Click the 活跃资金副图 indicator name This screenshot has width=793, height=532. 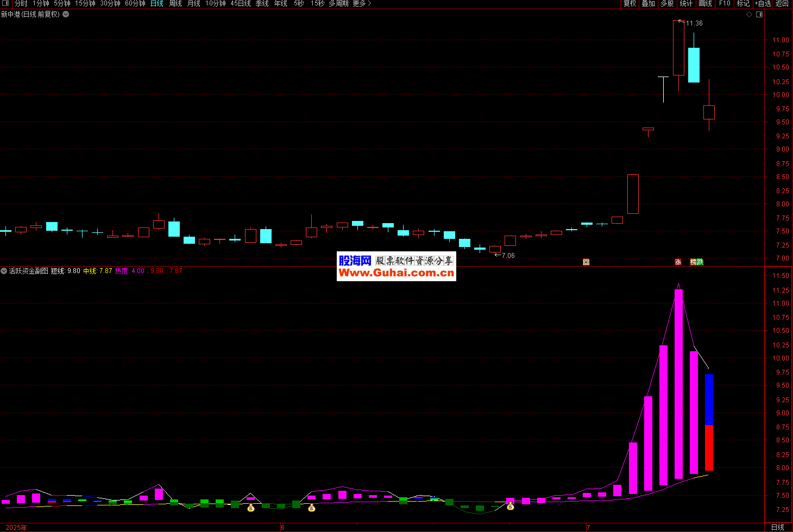[x=29, y=271]
